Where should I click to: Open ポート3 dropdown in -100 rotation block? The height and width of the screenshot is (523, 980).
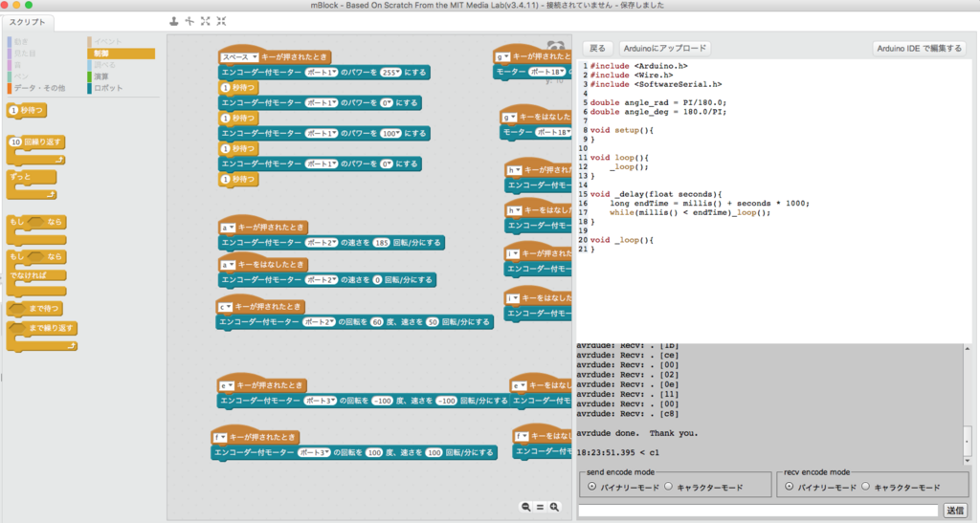(x=321, y=402)
